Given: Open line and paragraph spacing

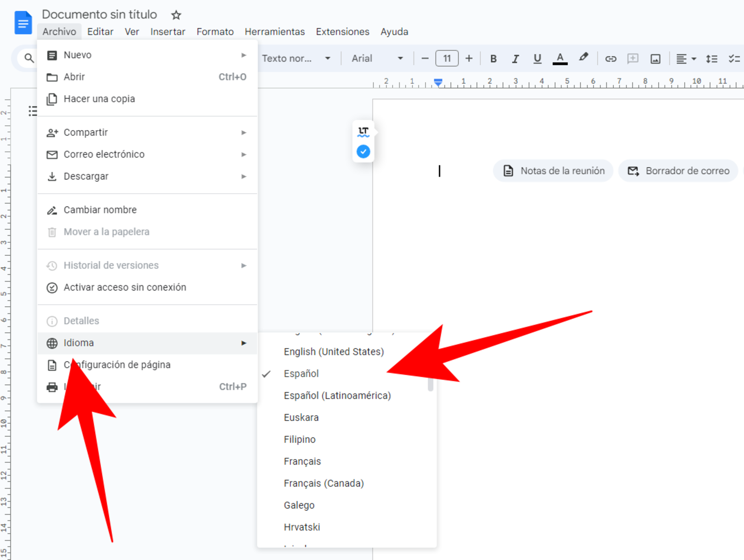Looking at the screenshot, I should [x=711, y=59].
